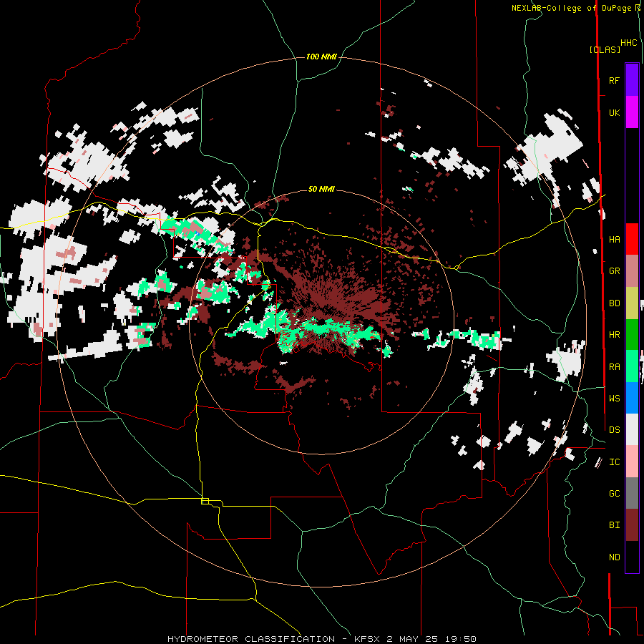Click the RA legend label
The width and height of the screenshot is (644, 644).
pos(614,367)
